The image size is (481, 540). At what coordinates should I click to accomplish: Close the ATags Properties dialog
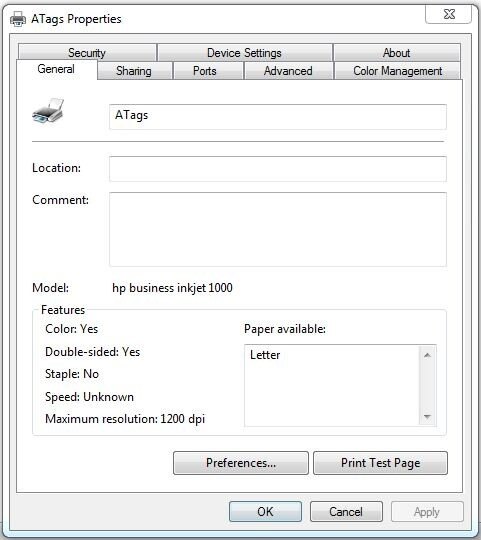tap(449, 14)
